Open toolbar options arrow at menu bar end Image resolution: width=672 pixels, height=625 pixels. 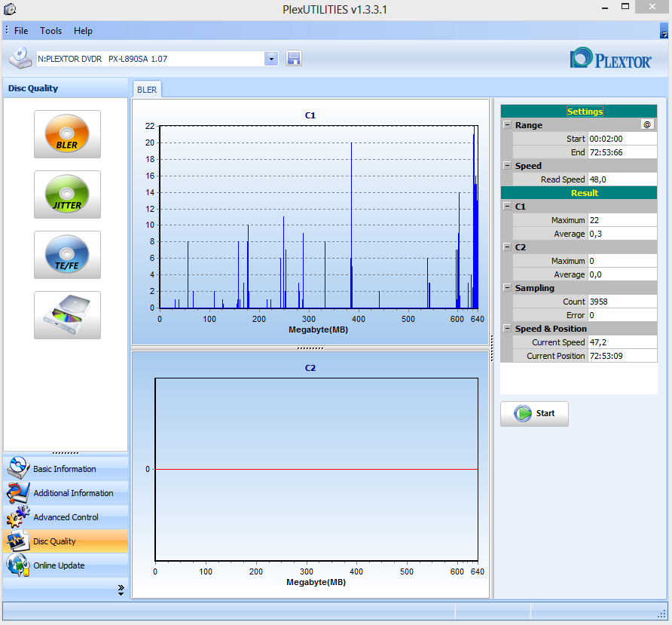click(664, 31)
